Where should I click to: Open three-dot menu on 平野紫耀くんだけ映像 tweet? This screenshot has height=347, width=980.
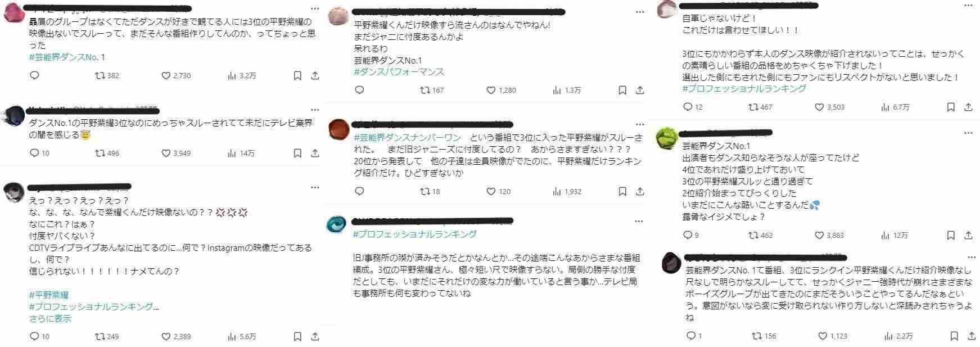tap(640, 12)
